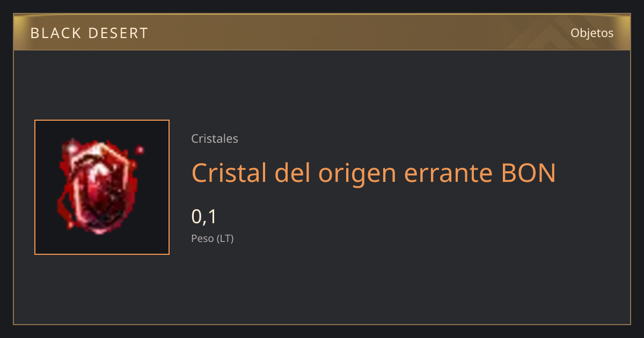The width and height of the screenshot is (644, 338).
Task: Click the orange-bordered item icon frame
Action: pyautogui.click(x=102, y=187)
